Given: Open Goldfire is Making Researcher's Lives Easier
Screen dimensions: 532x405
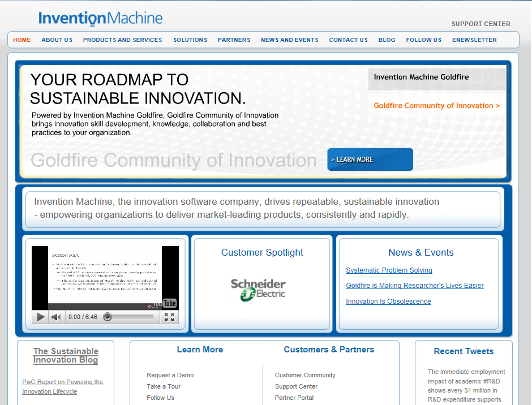Looking at the screenshot, I should point(415,286).
